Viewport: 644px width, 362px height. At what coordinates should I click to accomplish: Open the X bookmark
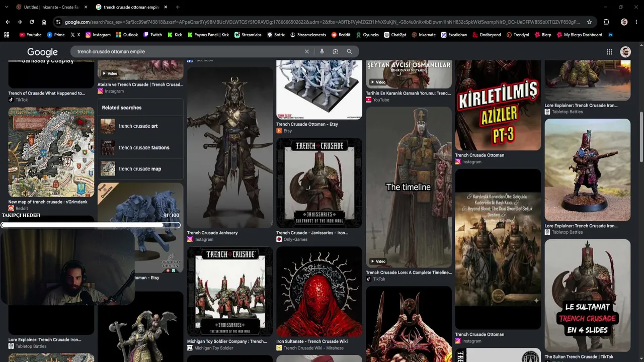coord(75,35)
